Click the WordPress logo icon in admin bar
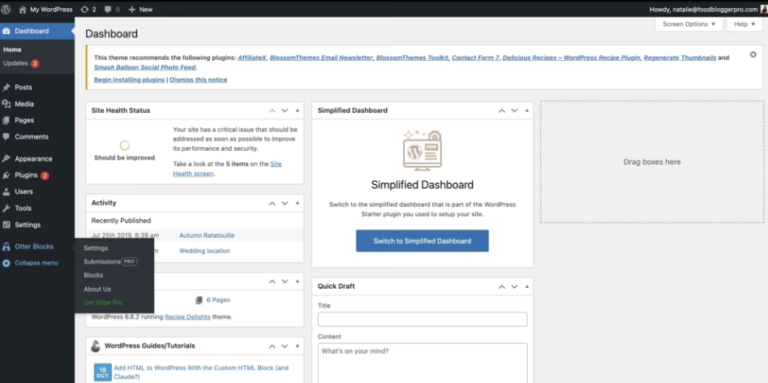Viewport: 768px width, 383px height. point(6,9)
